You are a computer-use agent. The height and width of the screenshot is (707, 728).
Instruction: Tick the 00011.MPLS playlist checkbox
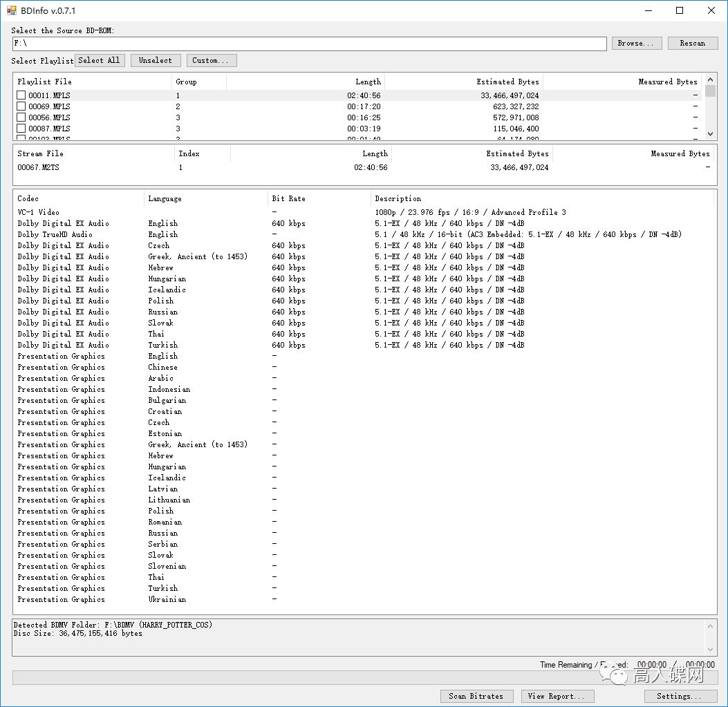(x=21, y=95)
